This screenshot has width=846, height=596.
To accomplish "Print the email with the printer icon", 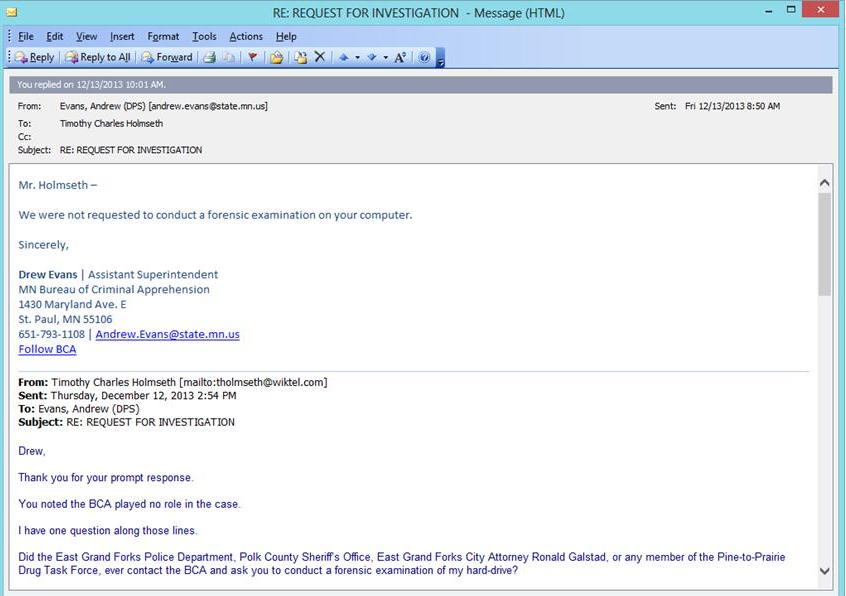I will coord(210,57).
